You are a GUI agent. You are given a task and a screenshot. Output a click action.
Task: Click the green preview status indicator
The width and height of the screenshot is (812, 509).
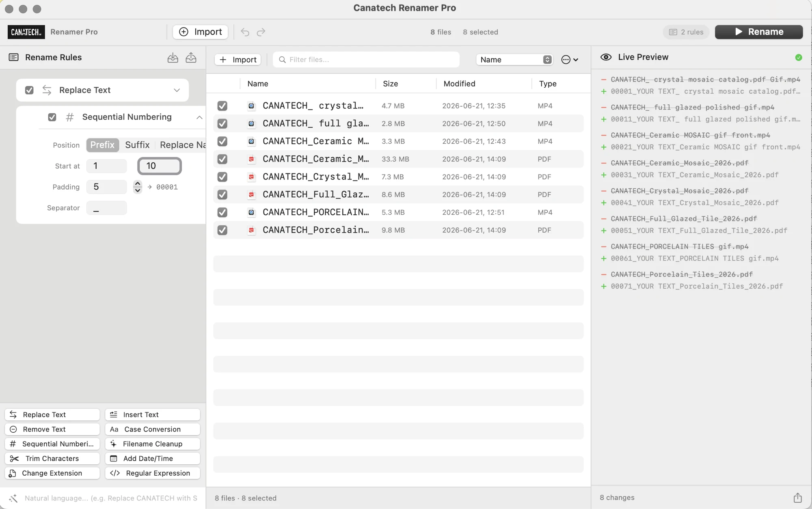[798, 58]
